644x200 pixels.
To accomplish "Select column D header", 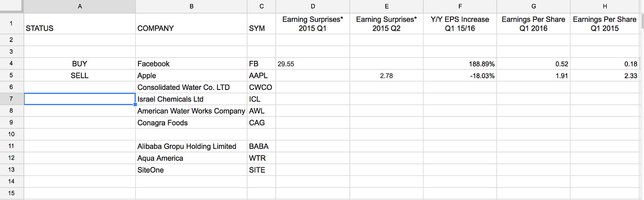I will (x=313, y=6).
